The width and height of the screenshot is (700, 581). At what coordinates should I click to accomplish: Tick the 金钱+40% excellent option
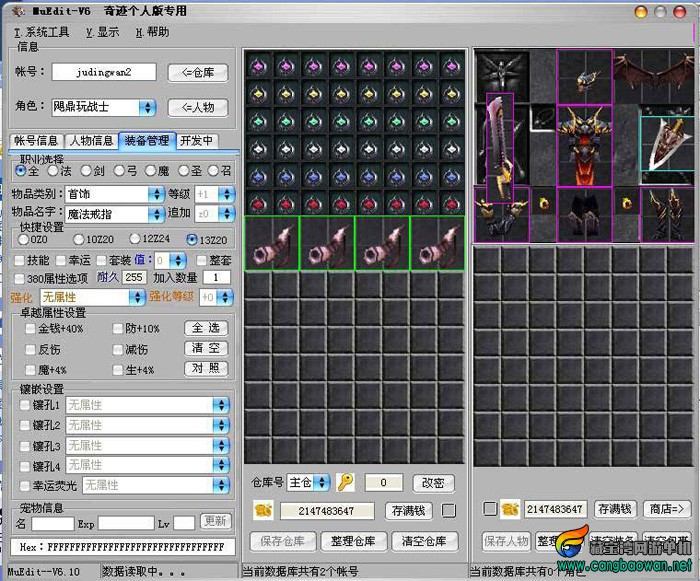click(30, 329)
